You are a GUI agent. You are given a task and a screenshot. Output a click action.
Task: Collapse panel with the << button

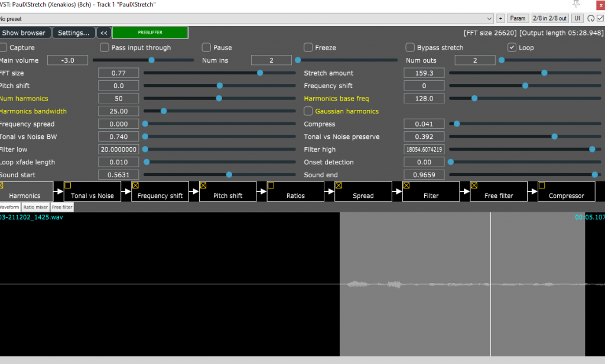click(103, 33)
